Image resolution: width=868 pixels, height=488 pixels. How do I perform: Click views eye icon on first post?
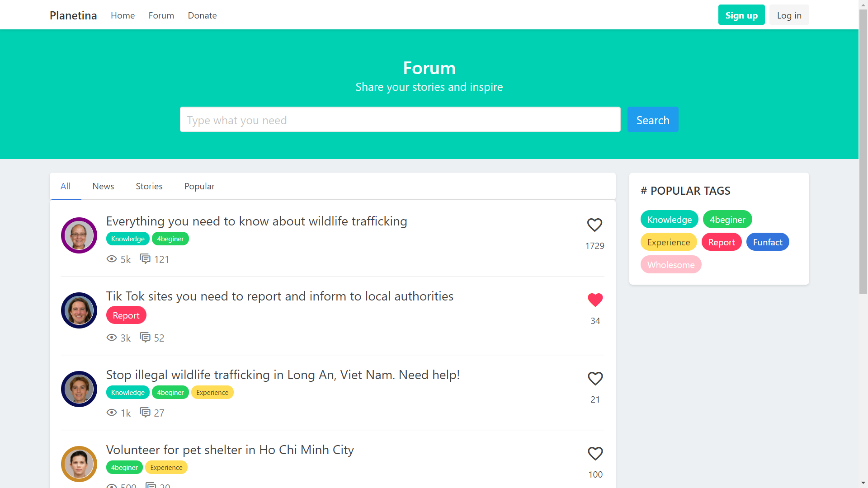[112, 259]
